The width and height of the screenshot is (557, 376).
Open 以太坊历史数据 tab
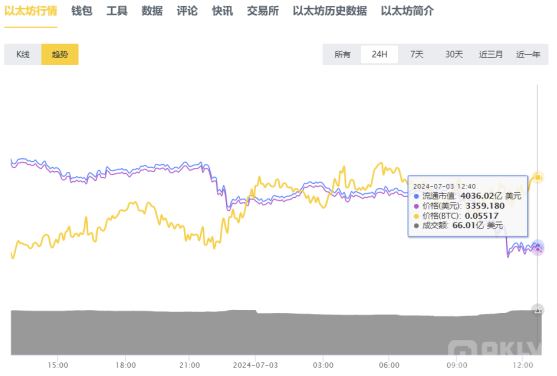coord(330,11)
